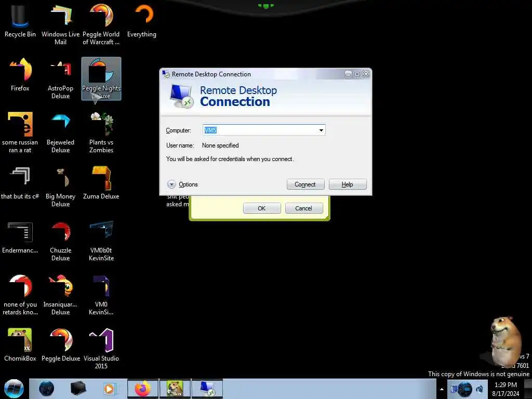
Task: Select the 'none of you' desktop icon
Action: pyautogui.click(x=20, y=295)
